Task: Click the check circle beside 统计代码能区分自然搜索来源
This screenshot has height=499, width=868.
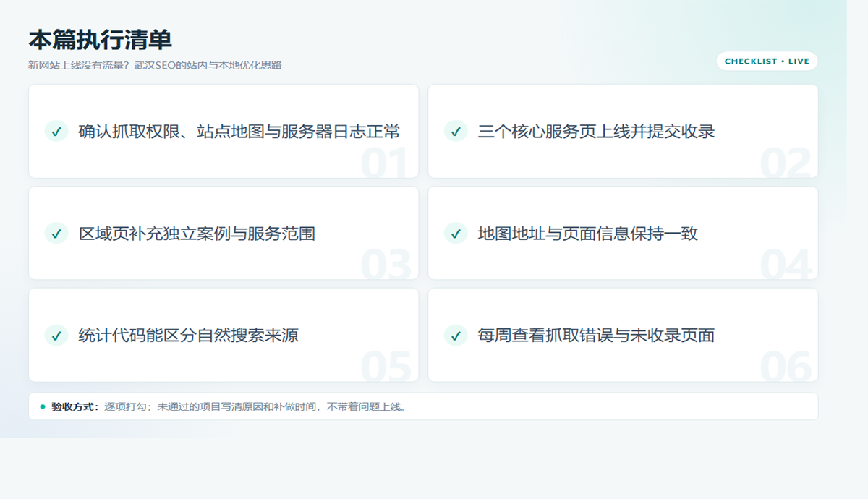Action: [56, 336]
